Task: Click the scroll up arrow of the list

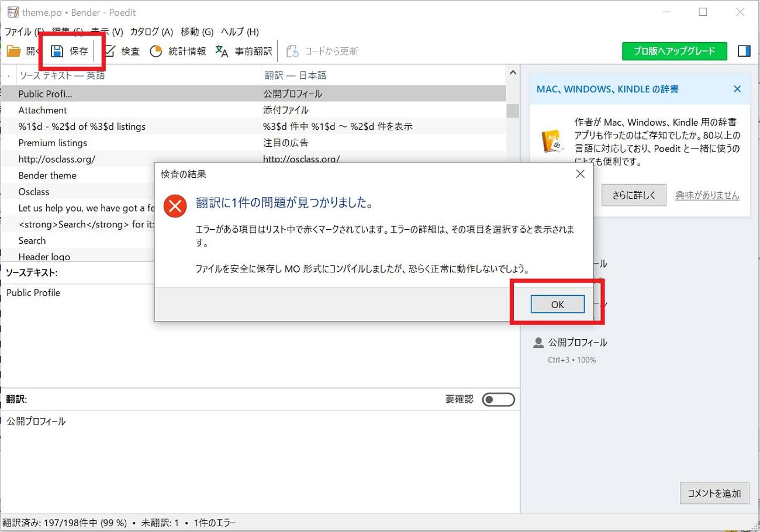Action: pos(513,73)
